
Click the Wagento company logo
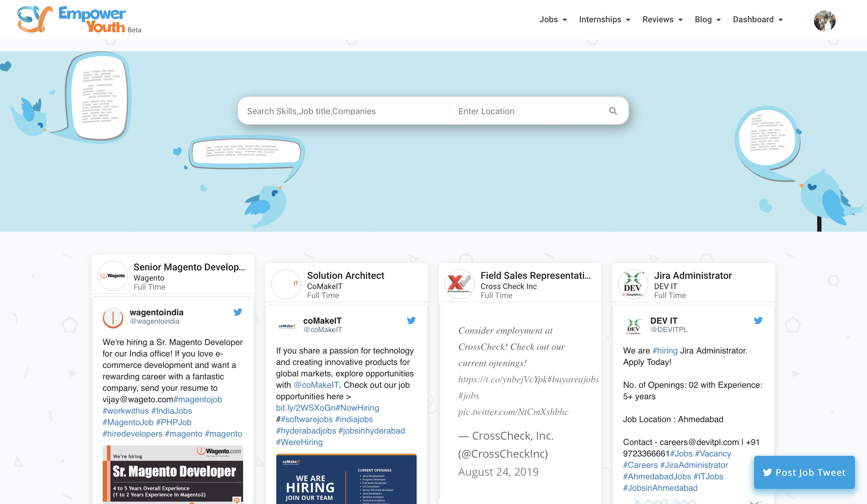coord(113,276)
